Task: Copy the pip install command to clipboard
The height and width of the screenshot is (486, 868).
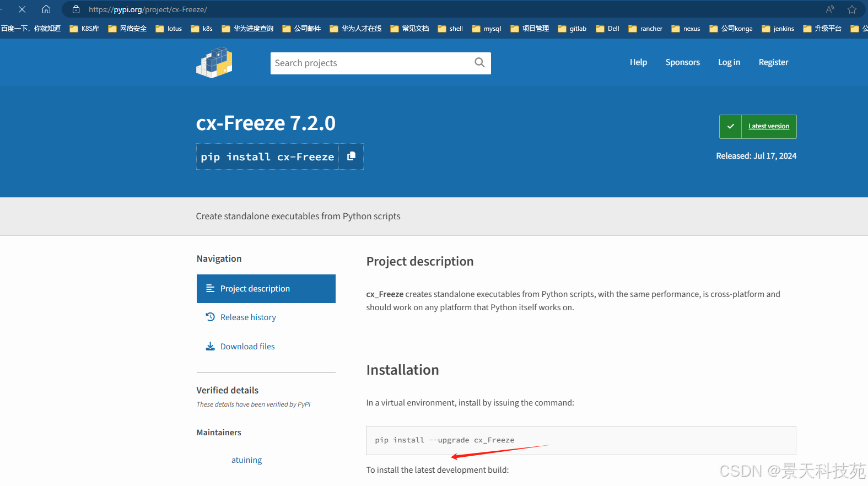Action: tap(351, 156)
